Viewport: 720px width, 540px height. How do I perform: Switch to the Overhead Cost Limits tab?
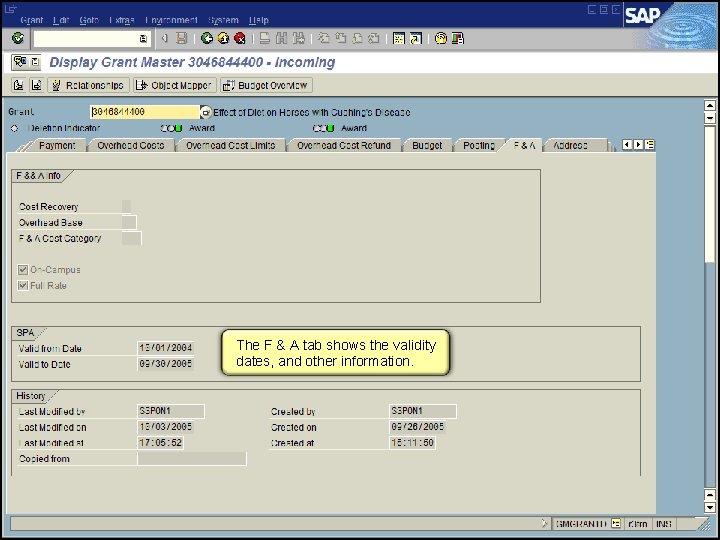[231, 146]
